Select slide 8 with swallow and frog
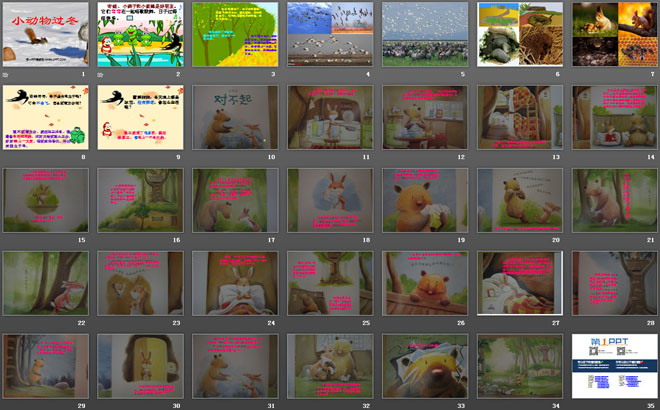Viewport: 660px width, 410px height. pyautogui.click(x=45, y=117)
